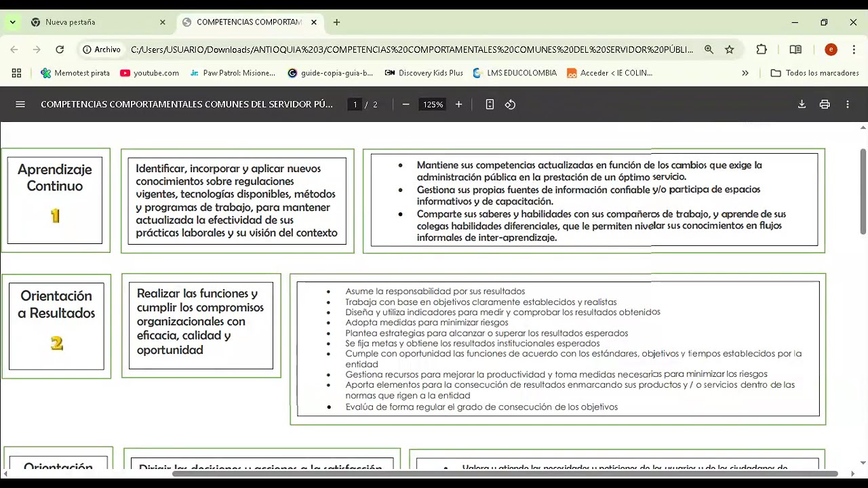Click the PDF page number field
This screenshot has height=488, width=868.
355,104
